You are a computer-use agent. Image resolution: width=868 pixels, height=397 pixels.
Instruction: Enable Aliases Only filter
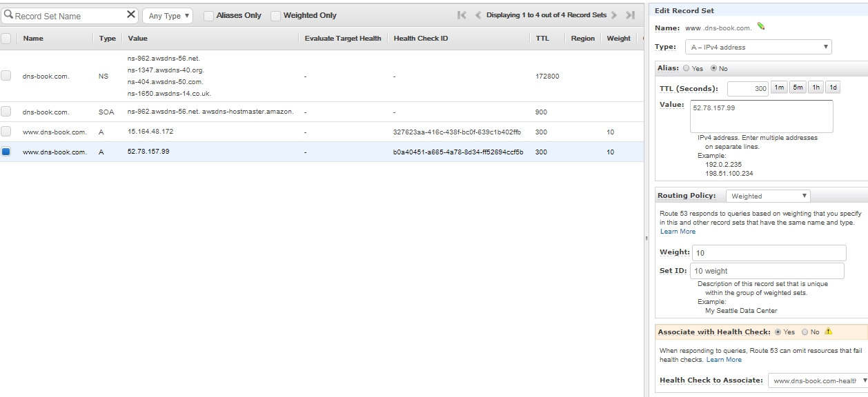(208, 16)
